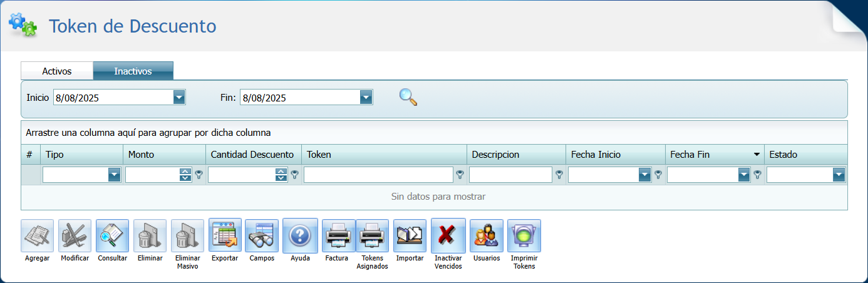This screenshot has width=868, height=283.
Task: Click the Fecha Fin filter funnel icon
Action: (757, 175)
